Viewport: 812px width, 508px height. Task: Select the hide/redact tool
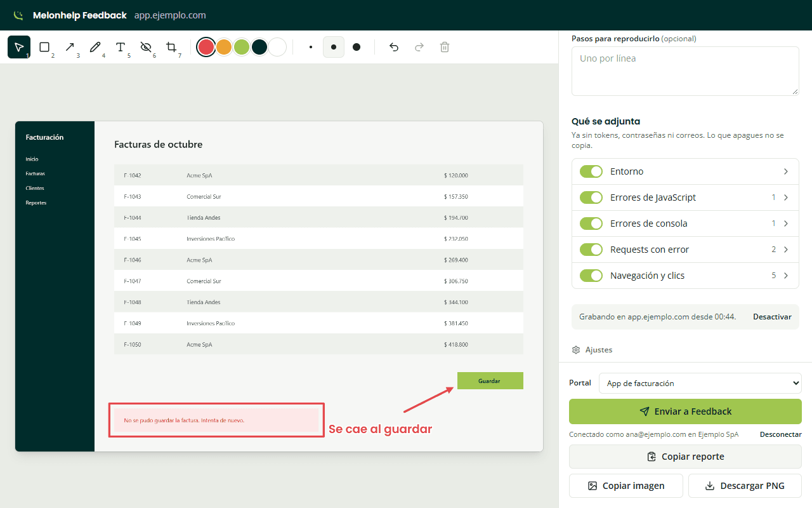pos(146,47)
